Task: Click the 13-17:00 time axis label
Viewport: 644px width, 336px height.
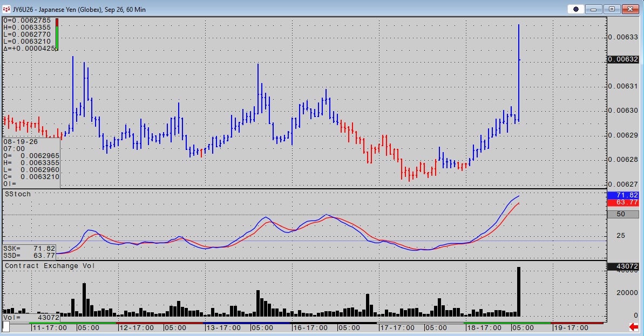Action: (x=223, y=328)
